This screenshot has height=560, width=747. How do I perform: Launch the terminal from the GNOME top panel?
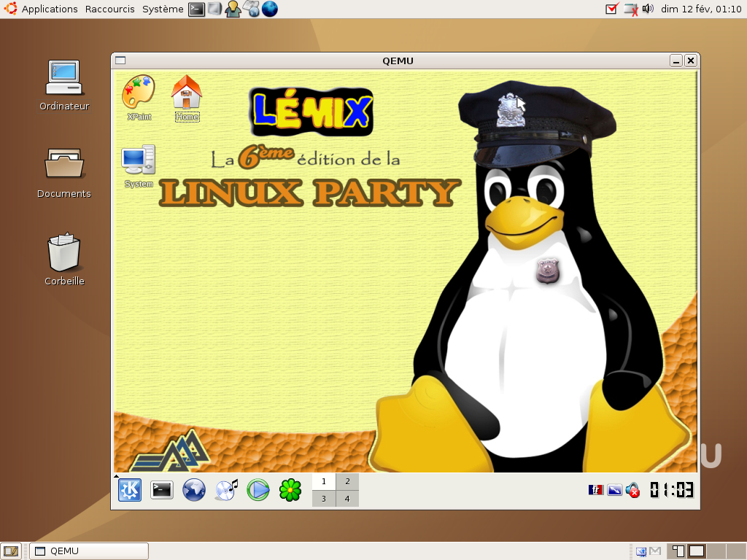pos(196,9)
